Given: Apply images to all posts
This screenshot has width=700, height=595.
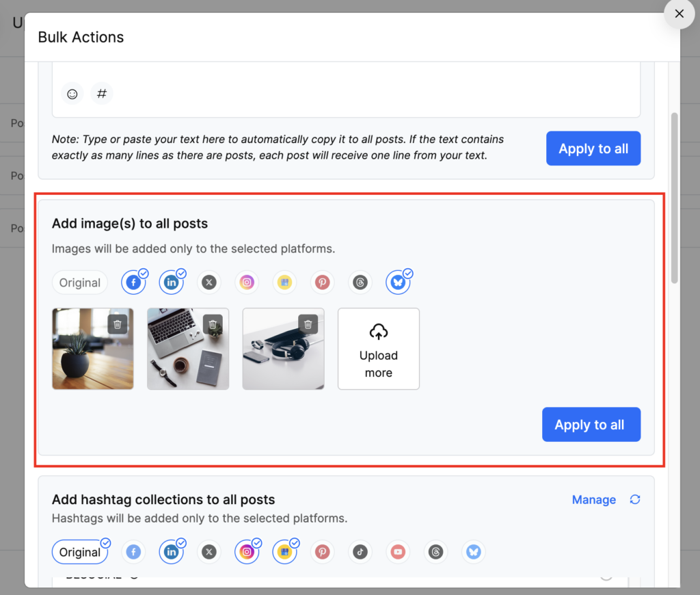Looking at the screenshot, I should point(591,424).
